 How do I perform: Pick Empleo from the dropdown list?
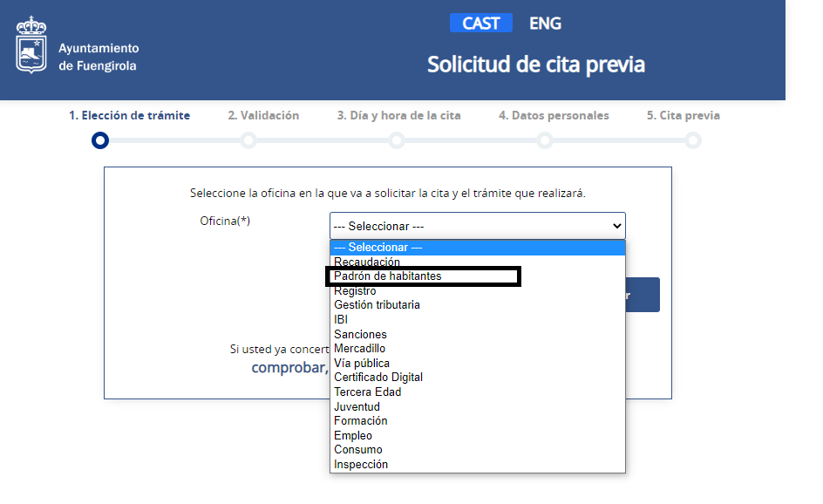point(353,436)
